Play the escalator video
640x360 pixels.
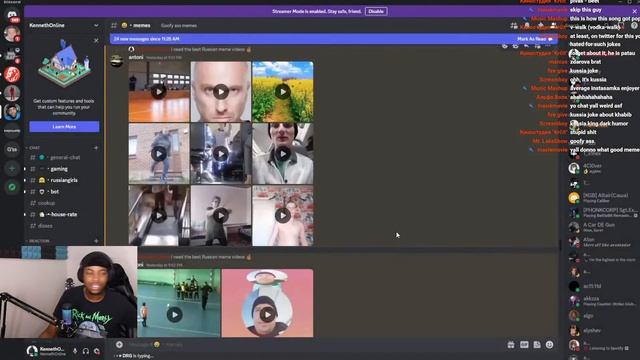159,216
